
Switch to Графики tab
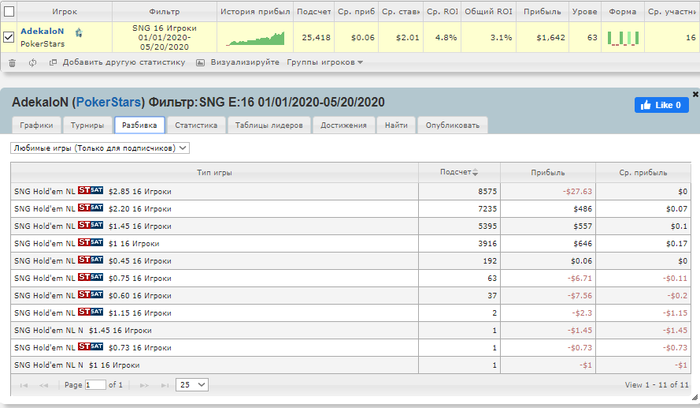36,125
